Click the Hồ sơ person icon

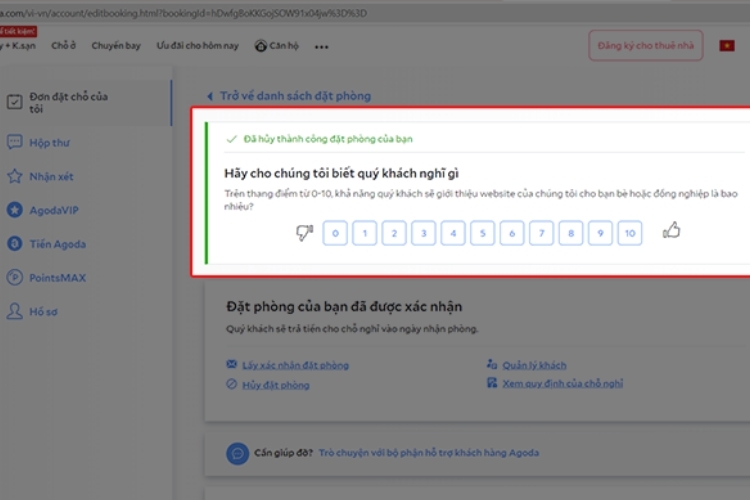click(14, 311)
